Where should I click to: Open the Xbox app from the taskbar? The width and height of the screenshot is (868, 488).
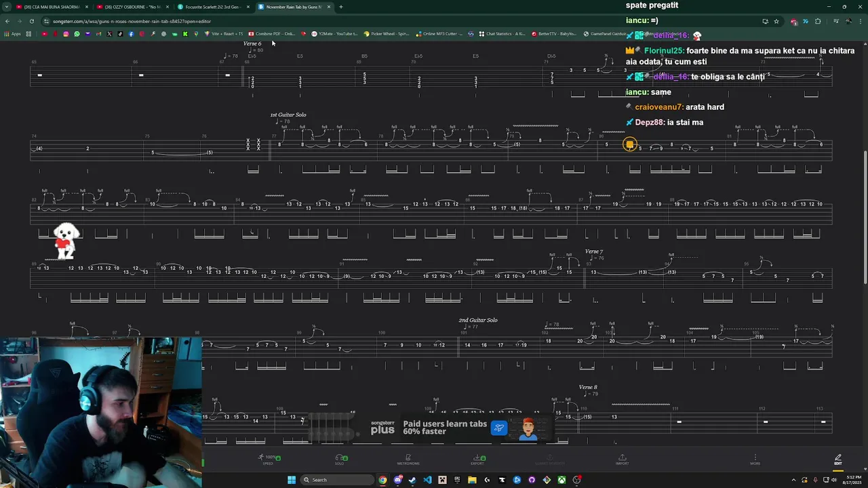561,480
